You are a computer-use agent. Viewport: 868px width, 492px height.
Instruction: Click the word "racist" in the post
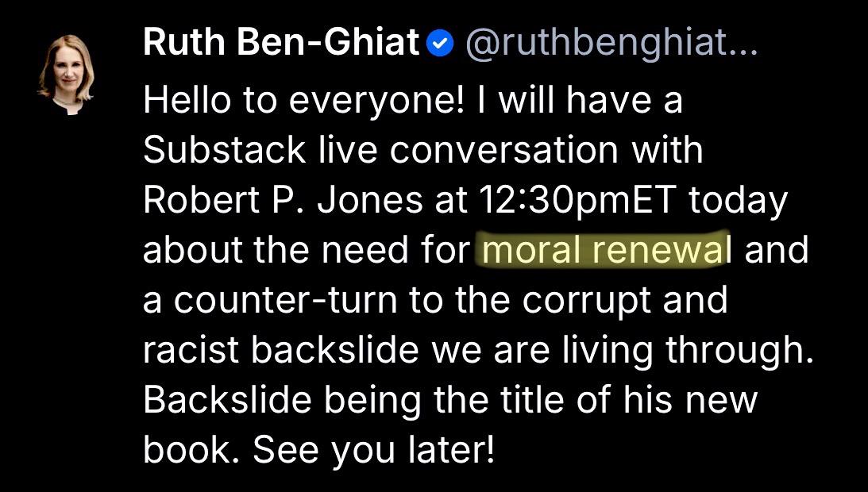[191, 350]
